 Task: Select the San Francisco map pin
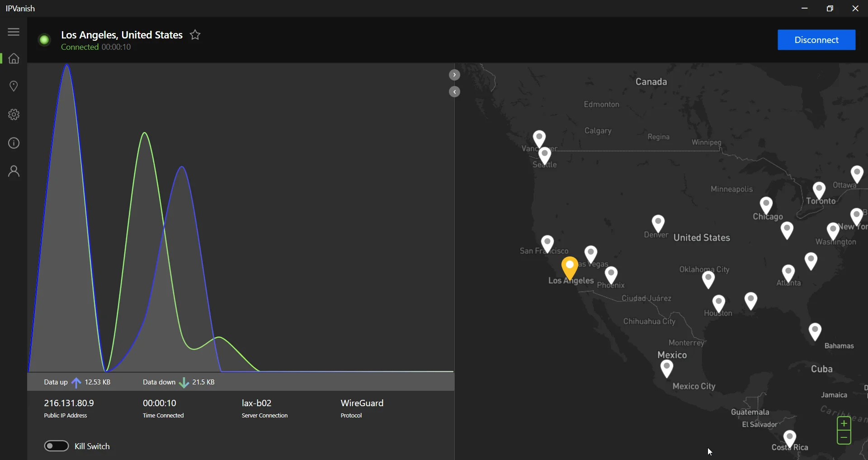pyautogui.click(x=547, y=244)
